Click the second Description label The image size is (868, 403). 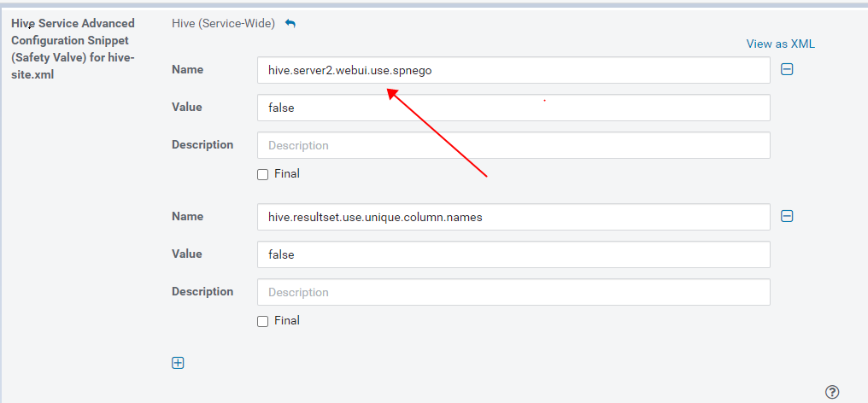point(202,291)
